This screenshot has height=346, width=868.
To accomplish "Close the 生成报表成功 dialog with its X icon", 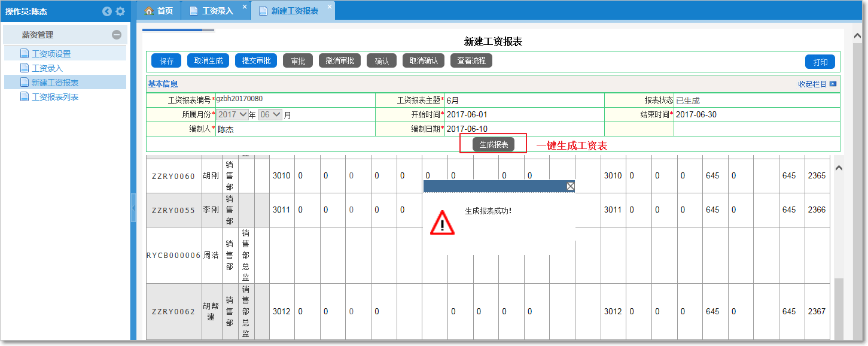I will (x=570, y=186).
